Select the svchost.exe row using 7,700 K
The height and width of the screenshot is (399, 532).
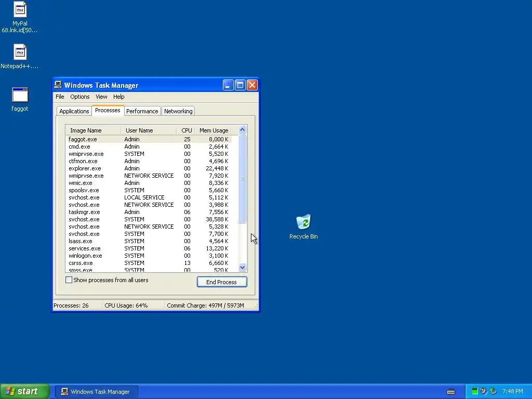click(x=149, y=234)
